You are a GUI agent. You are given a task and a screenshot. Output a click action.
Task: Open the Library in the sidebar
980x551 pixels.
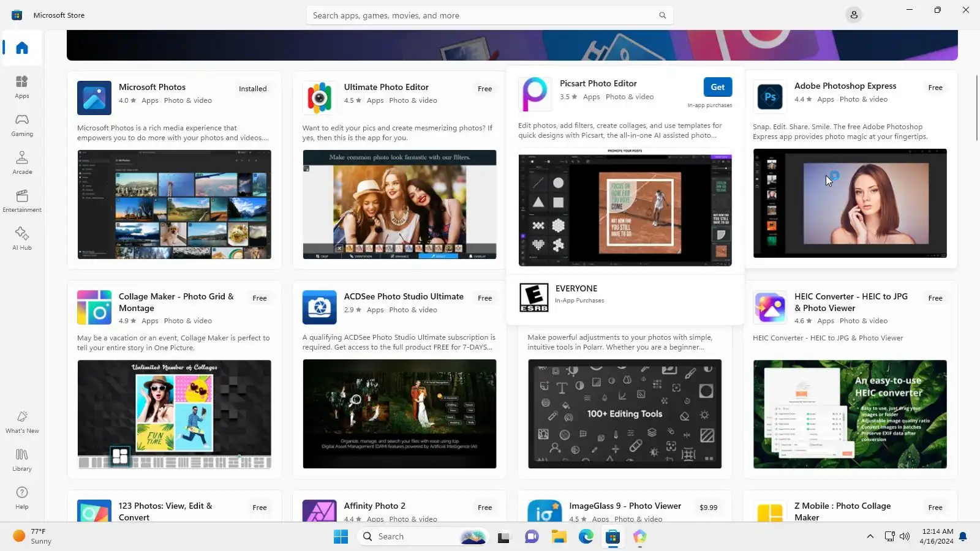22,460
